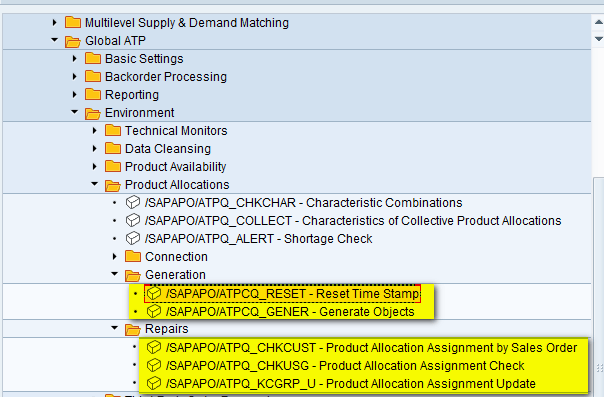Collapse the Global ATP folder
Screen dimensions: 604x397
[55, 40]
